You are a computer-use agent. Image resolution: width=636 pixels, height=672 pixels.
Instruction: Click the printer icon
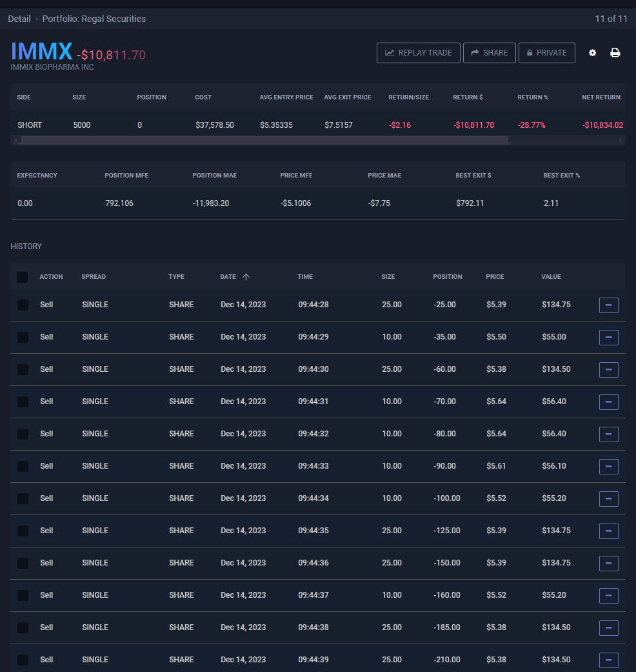[x=615, y=53]
